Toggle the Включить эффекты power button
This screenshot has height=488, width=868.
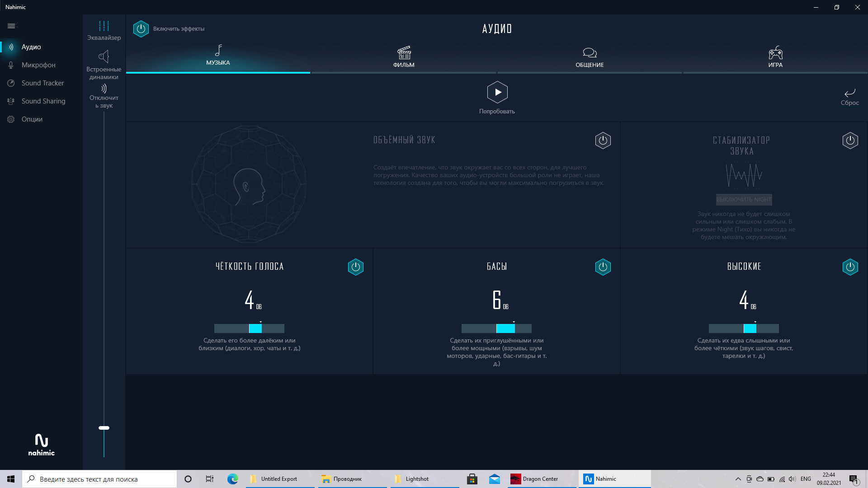click(x=141, y=29)
